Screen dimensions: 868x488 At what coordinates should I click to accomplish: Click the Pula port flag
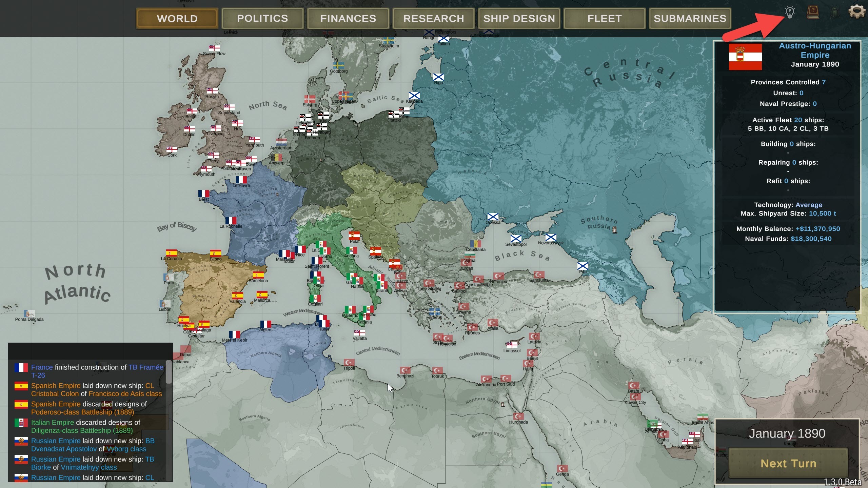coord(354,235)
